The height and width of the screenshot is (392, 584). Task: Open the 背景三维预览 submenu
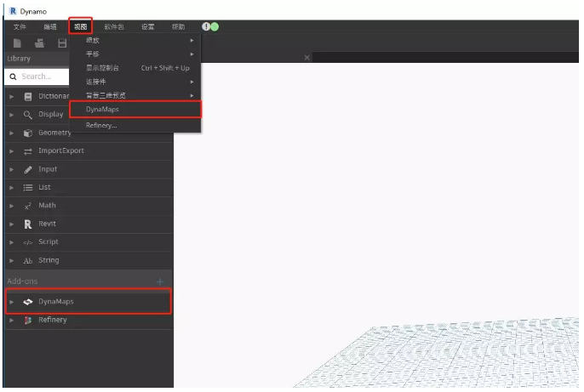tap(135, 95)
